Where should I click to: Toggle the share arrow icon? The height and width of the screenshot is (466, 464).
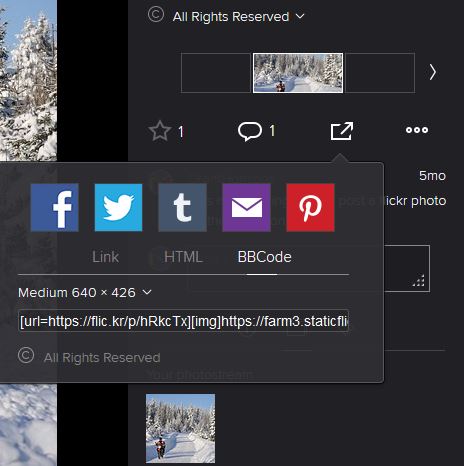tap(342, 131)
